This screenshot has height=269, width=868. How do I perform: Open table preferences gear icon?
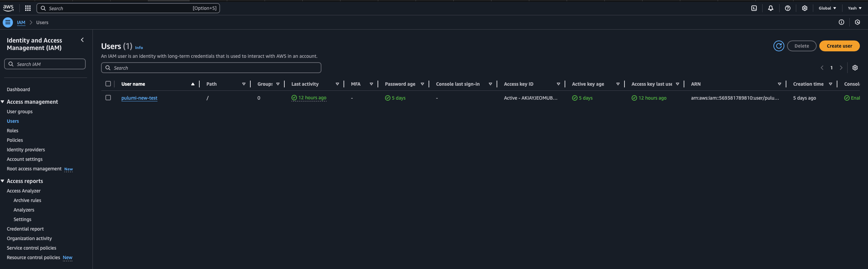coord(855,68)
